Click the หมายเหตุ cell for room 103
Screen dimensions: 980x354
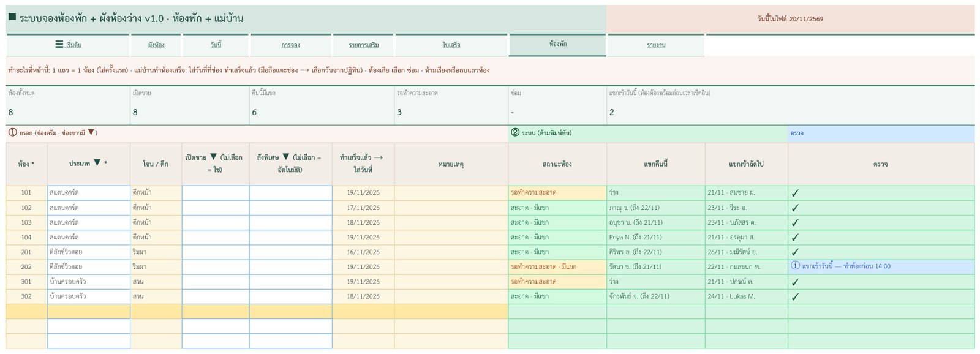click(x=451, y=222)
